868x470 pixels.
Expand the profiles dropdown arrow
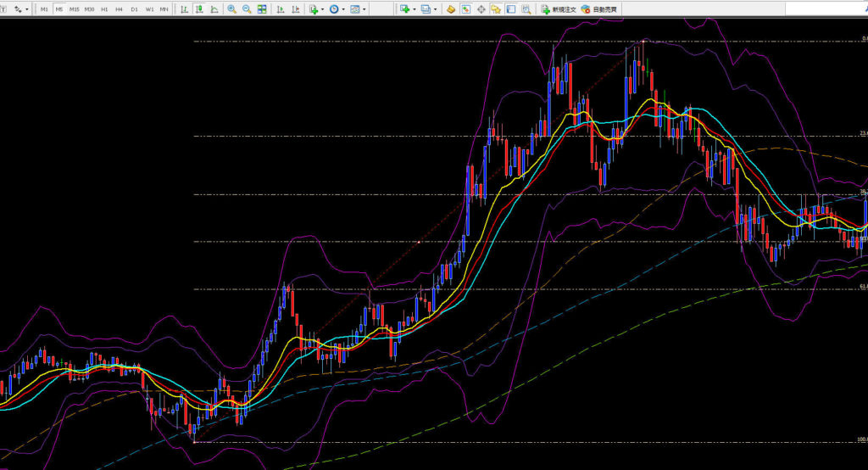click(x=435, y=9)
